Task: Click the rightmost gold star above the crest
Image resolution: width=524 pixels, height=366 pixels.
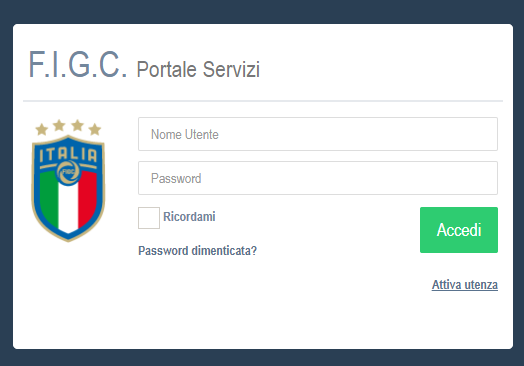Action: coord(95,129)
